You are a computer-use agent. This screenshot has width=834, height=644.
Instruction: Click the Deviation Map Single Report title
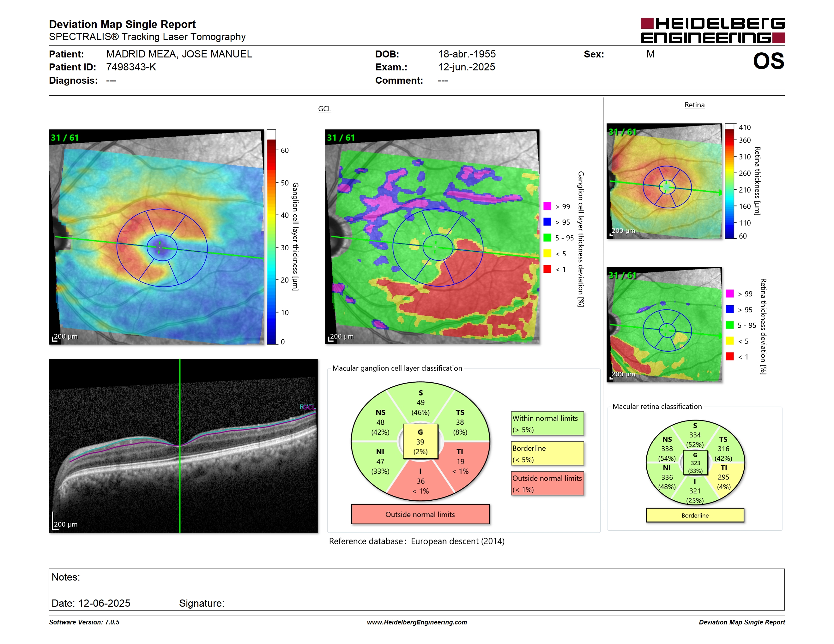coord(122,24)
